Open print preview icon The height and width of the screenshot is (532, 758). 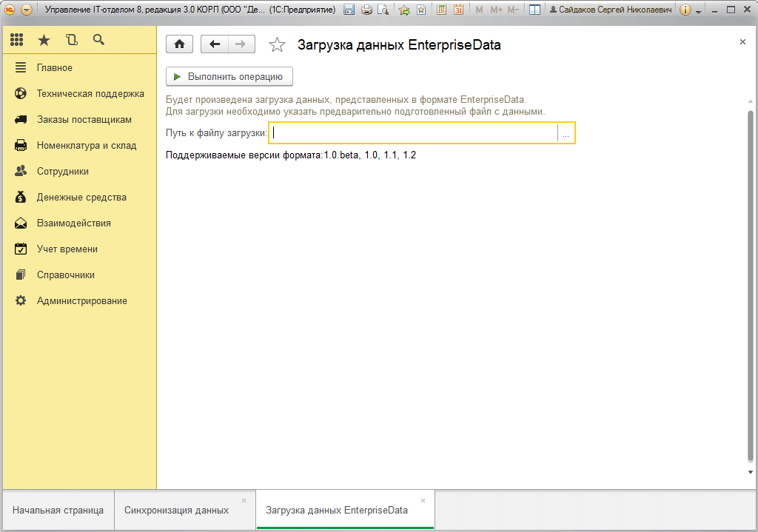click(x=383, y=10)
